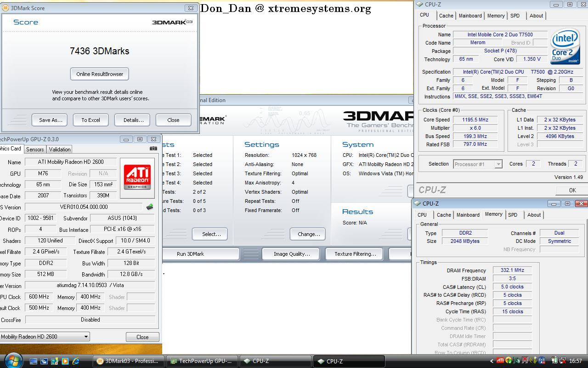Click Close in the GPU-Z window

(142, 337)
